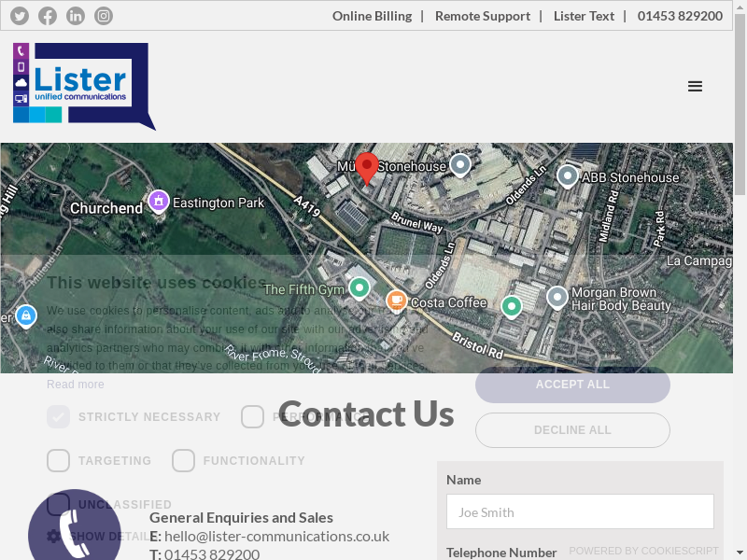The width and height of the screenshot is (747, 560).
Task: Click the Lister unified communications logo
Action: (x=84, y=86)
